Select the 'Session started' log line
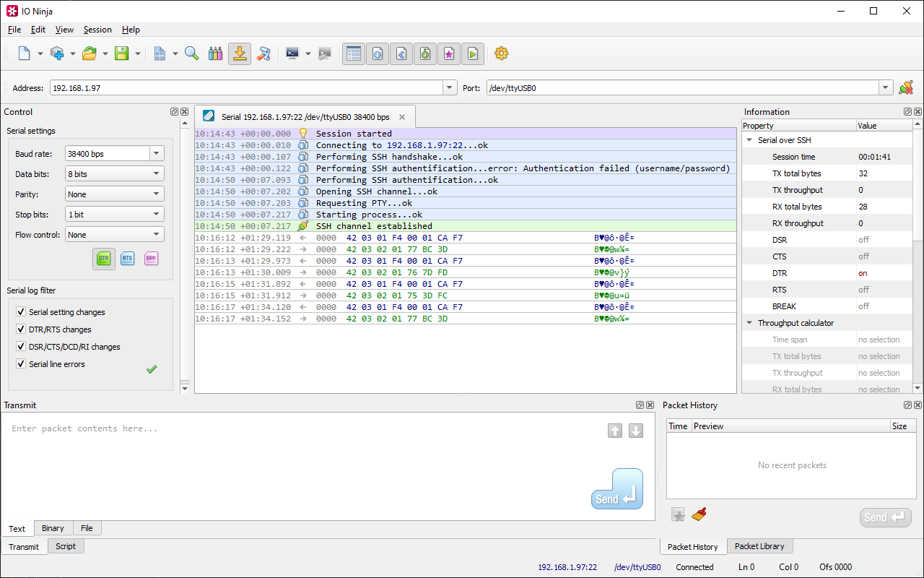Image resolution: width=924 pixels, height=578 pixels. pyautogui.click(x=466, y=134)
